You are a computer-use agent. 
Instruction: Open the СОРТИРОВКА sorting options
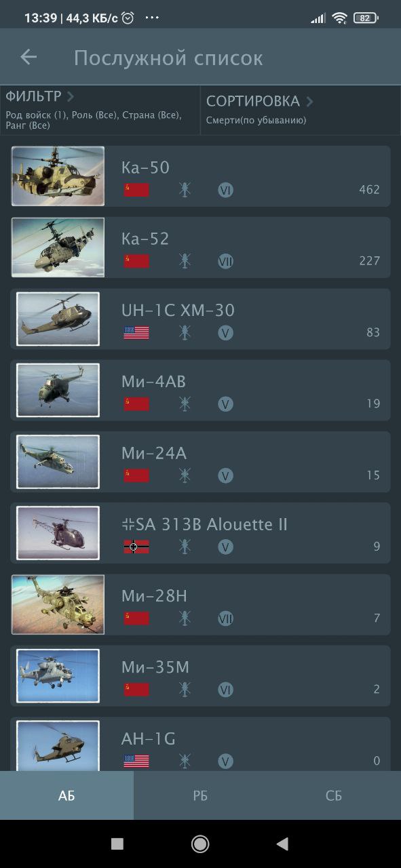point(301,110)
